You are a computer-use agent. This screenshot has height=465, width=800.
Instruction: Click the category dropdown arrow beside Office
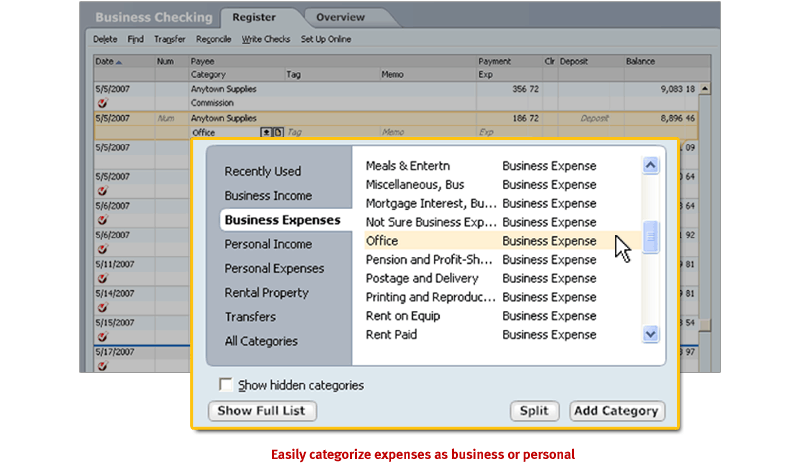pyautogui.click(x=266, y=132)
